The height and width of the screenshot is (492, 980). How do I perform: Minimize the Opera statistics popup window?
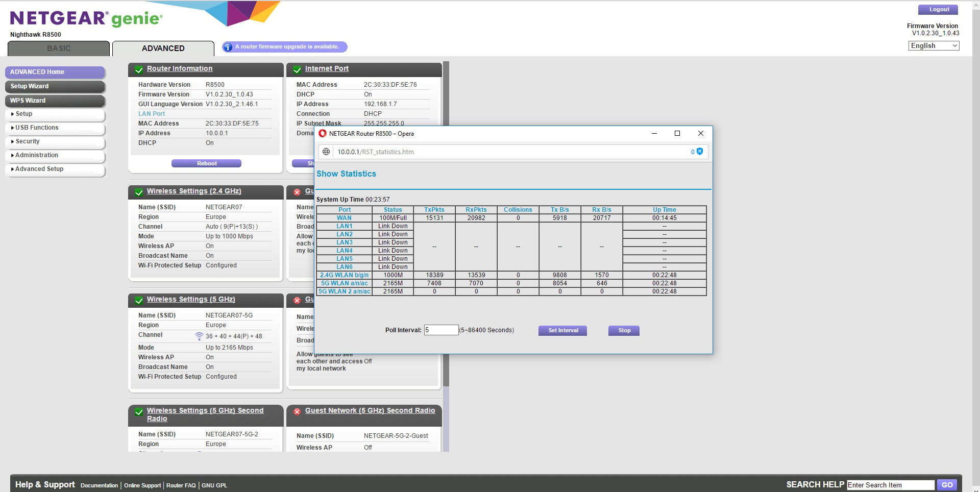pos(654,133)
